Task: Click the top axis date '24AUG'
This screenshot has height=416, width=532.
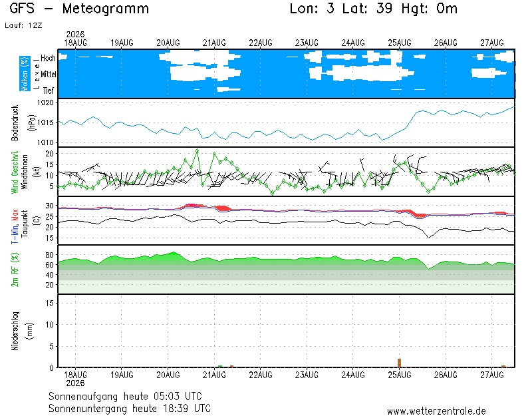Action: [353, 43]
